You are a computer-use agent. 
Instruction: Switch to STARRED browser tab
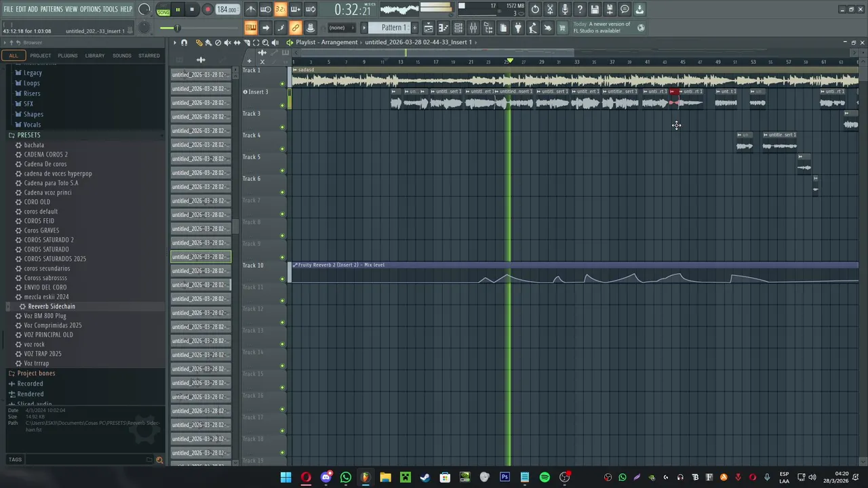point(149,56)
